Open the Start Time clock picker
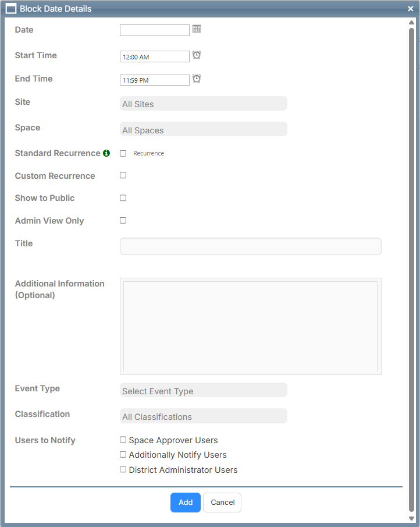 pyautogui.click(x=197, y=55)
